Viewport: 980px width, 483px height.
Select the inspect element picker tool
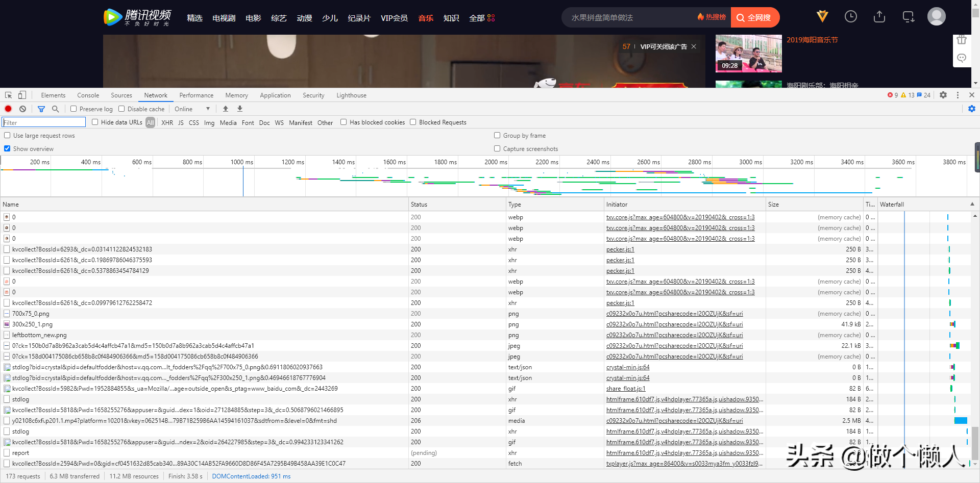[8, 95]
